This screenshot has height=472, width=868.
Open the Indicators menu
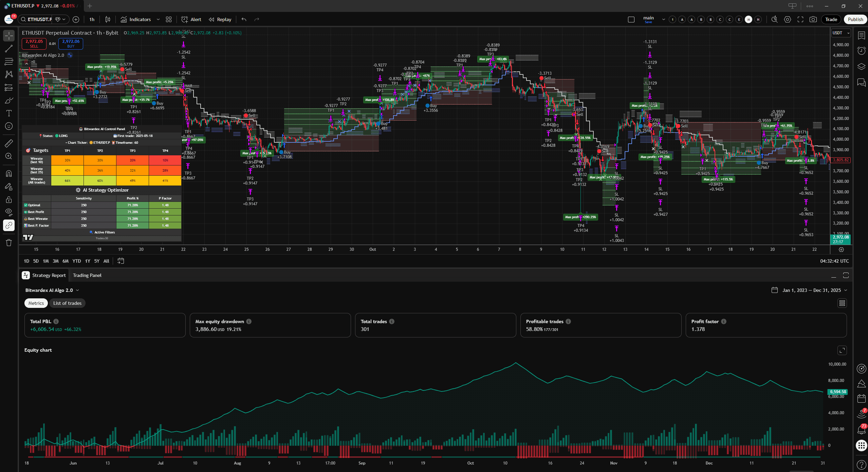136,19
